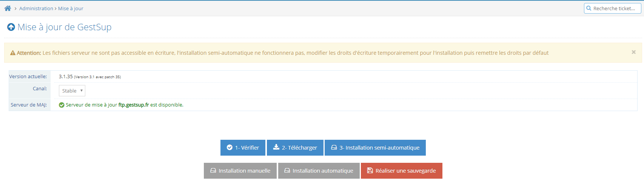Click the Serveur de MAJ label
Viewport: 644px width, 190px height.
pyautogui.click(x=29, y=105)
